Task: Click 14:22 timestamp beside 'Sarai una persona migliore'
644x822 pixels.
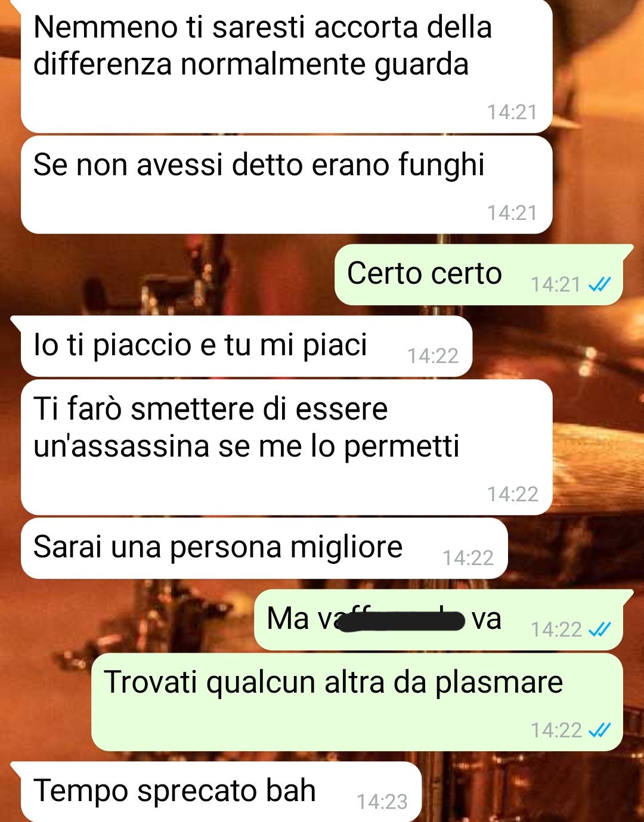Action: click(x=468, y=558)
